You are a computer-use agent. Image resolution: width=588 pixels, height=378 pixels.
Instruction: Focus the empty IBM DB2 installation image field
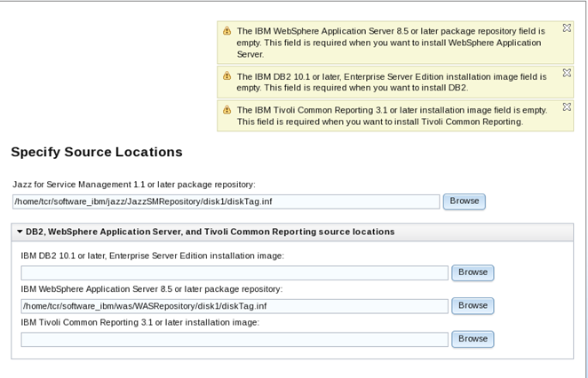[x=234, y=272]
